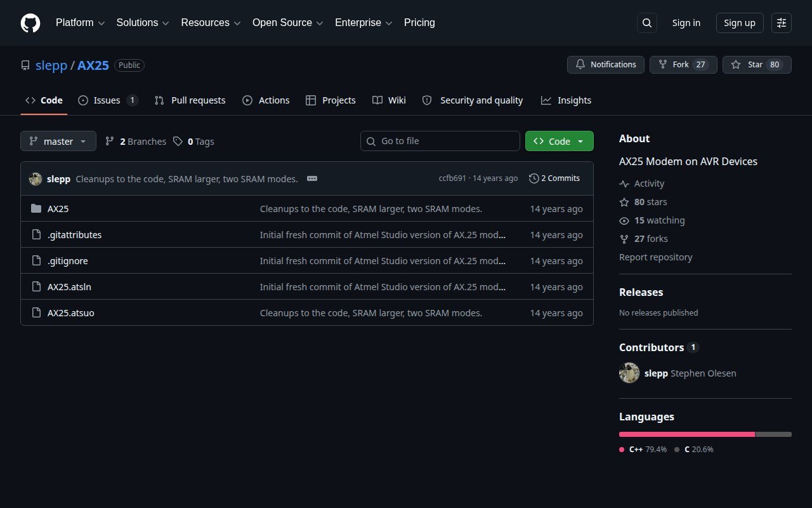Click slepp author name in commit row
This screenshot has width=812, height=508.
pyautogui.click(x=58, y=178)
